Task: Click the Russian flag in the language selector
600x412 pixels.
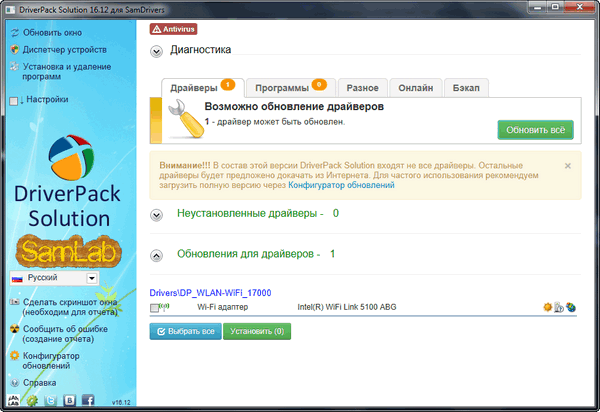Action: (x=17, y=279)
